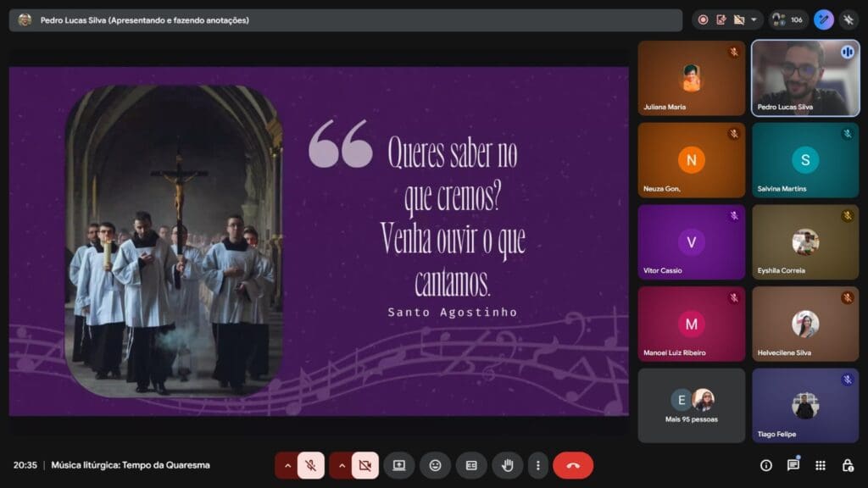Screen dimensions: 868x488
Task: Open the emoji reactions button
Action: pos(435,465)
